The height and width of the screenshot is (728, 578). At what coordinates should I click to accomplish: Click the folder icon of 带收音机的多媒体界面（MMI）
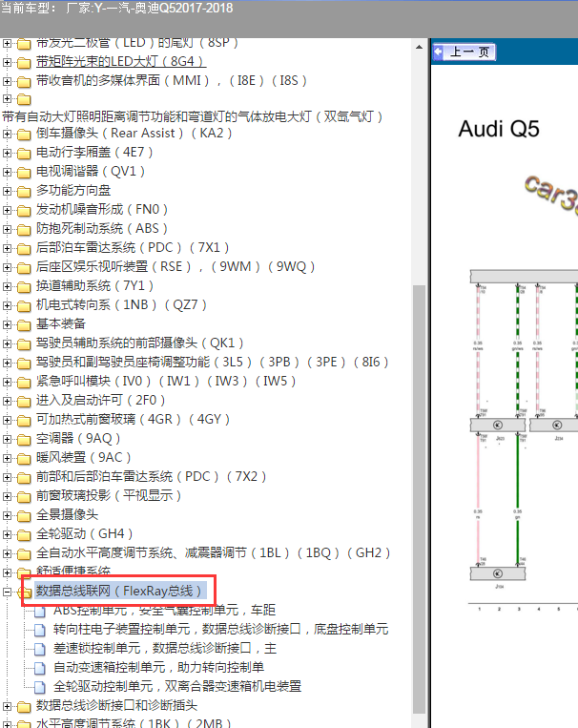[24, 82]
